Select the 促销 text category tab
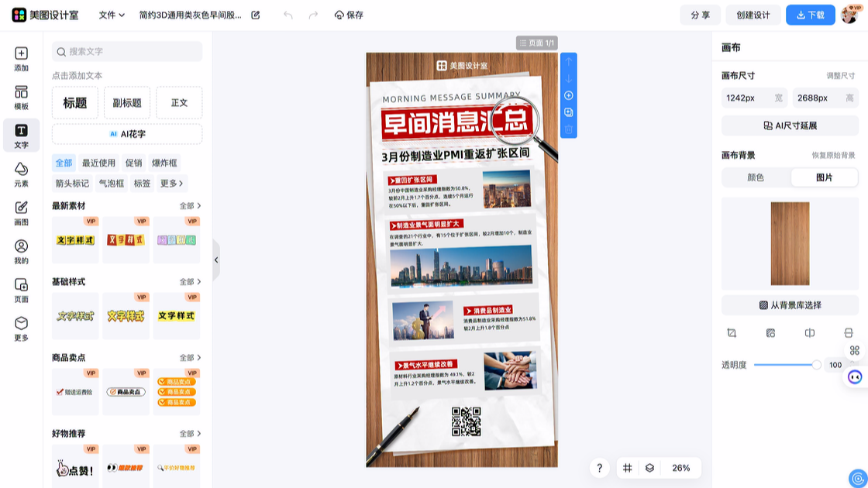This screenshot has height=488, width=868. (133, 163)
